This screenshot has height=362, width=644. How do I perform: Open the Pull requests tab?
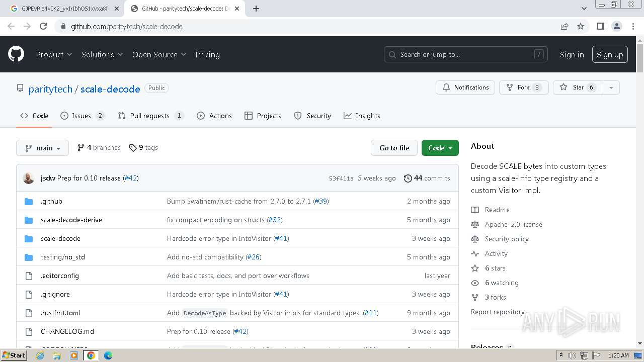tap(151, 116)
